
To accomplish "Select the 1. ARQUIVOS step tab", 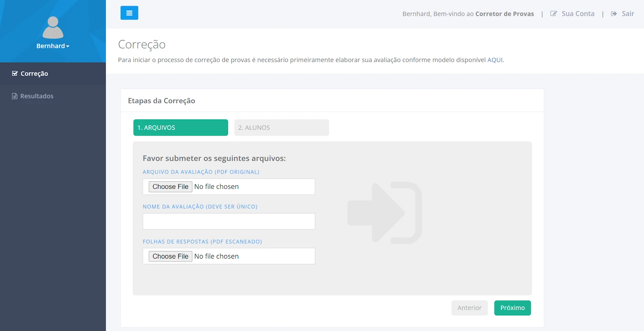I will click(x=180, y=127).
